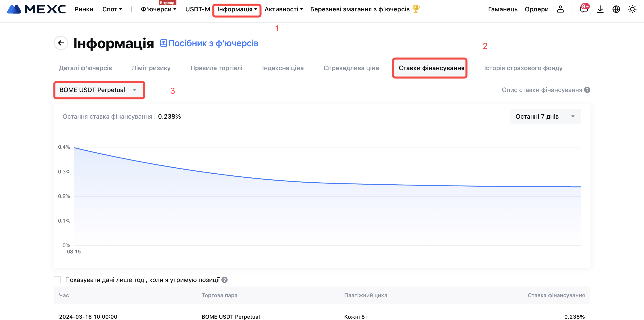Open the notifications message icon
The width and height of the screenshot is (644, 320).
(584, 9)
